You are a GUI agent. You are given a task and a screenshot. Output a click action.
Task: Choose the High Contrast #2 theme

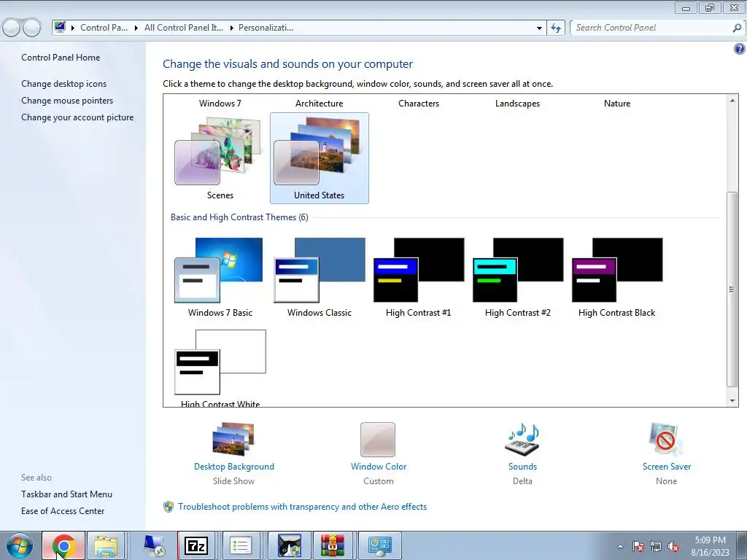[x=518, y=278]
